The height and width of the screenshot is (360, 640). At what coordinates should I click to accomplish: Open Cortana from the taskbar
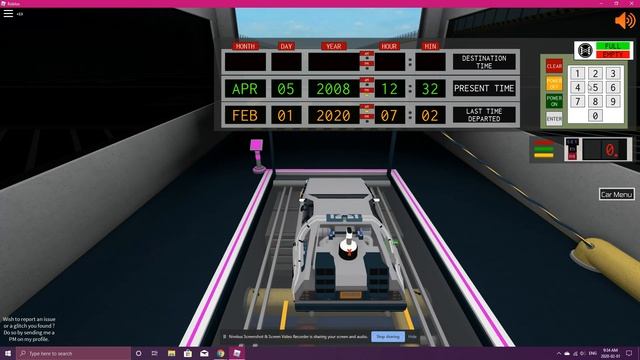pyautogui.click(x=138, y=353)
